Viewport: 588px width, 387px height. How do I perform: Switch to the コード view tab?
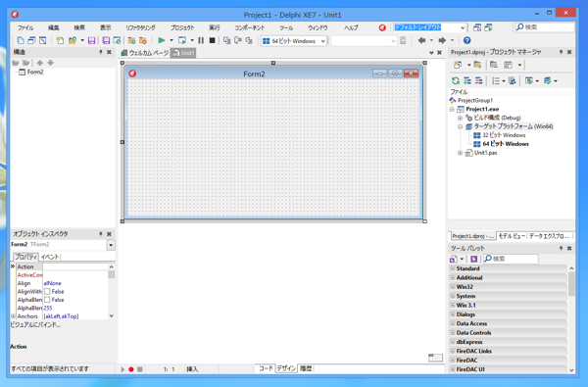266,368
